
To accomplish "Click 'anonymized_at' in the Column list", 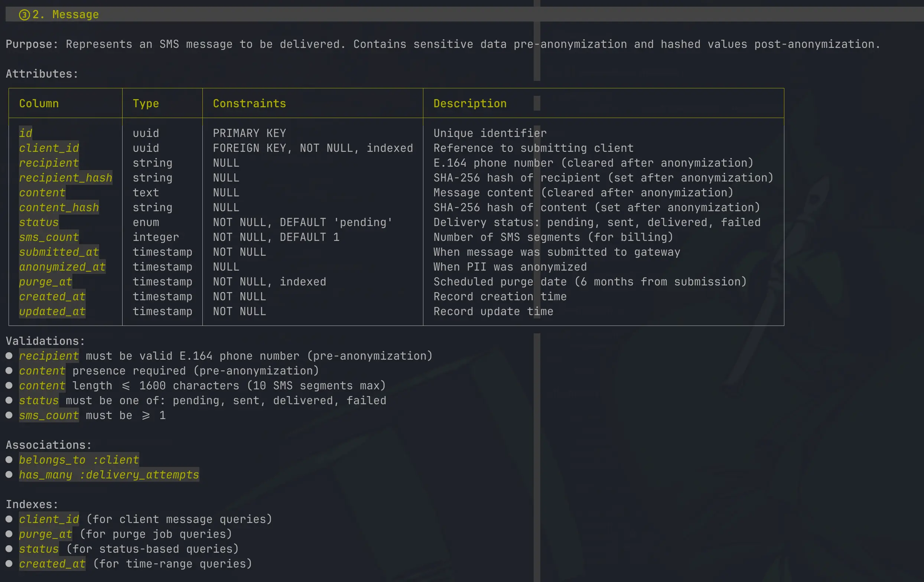I will 62,267.
